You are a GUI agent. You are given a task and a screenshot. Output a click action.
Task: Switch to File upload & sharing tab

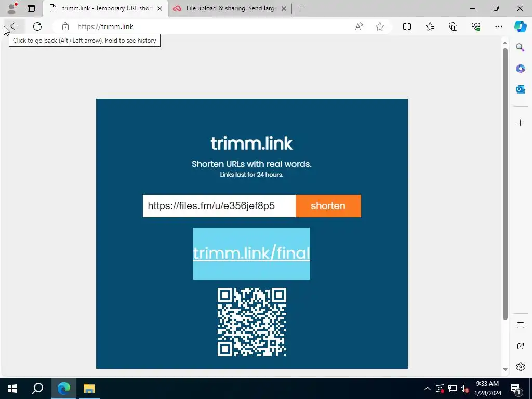[x=231, y=8]
